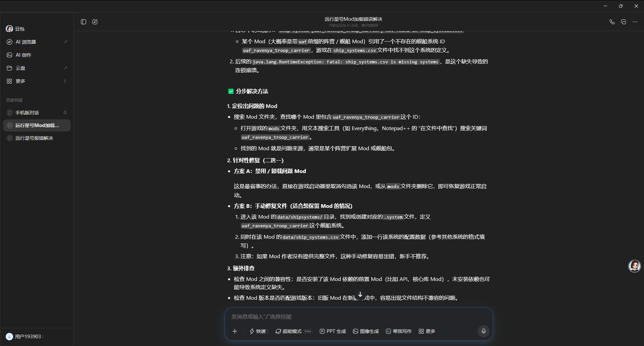The width and height of the screenshot is (644, 346).
Task: Click the floating avatar assistant icon
Action: tap(634, 266)
